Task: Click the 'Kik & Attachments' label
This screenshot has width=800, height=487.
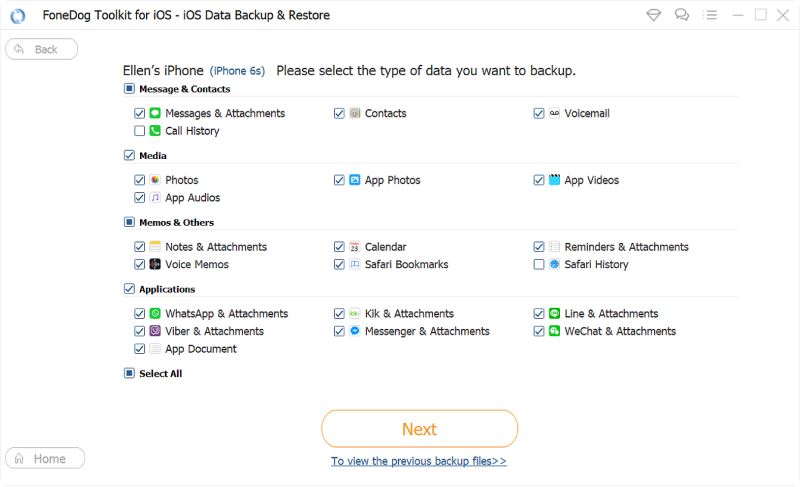Action: (409, 314)
